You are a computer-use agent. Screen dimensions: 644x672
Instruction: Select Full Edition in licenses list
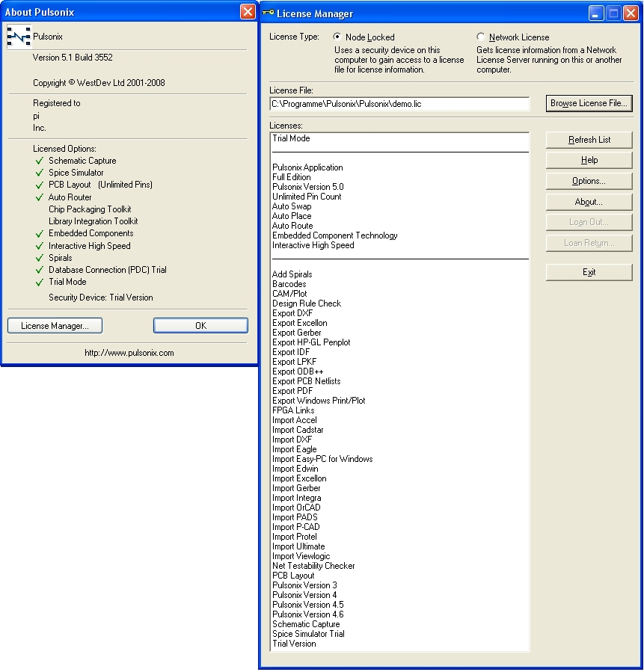[292, 177]
